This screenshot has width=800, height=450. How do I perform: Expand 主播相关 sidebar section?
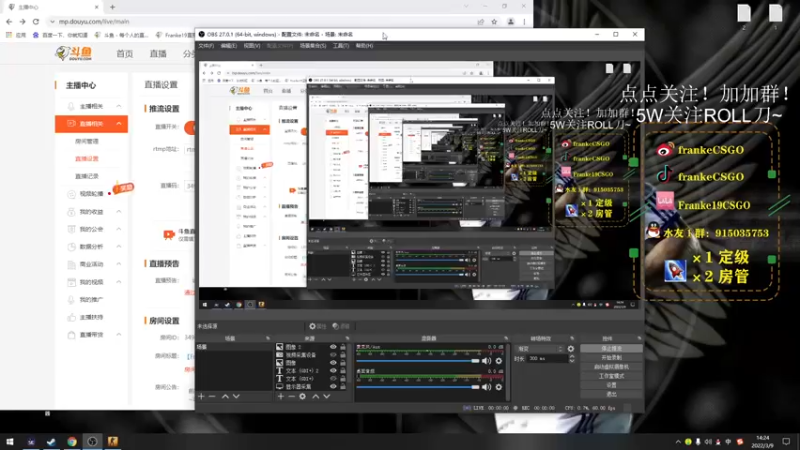click(118, 106)
